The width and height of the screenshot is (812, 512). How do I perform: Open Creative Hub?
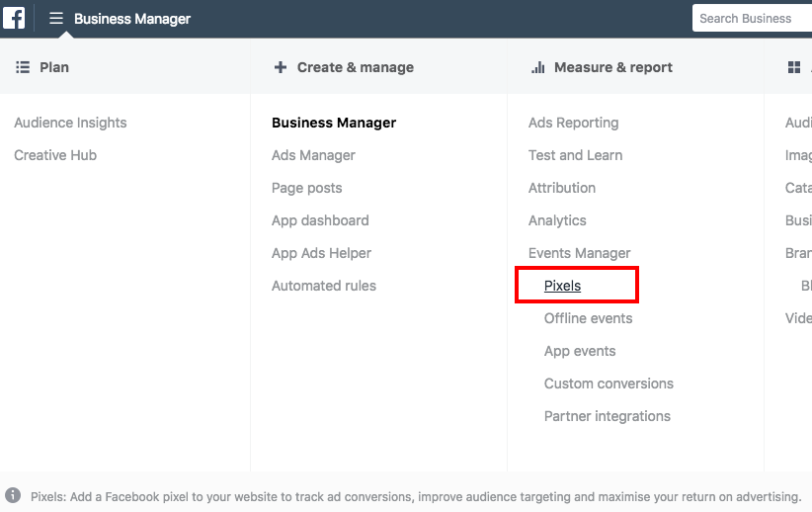click(x=55, y=155)
